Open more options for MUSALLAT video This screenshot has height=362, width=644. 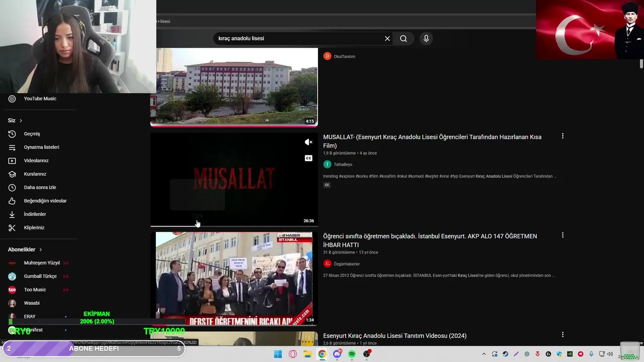pyautogui.click(x=562, y=136)
